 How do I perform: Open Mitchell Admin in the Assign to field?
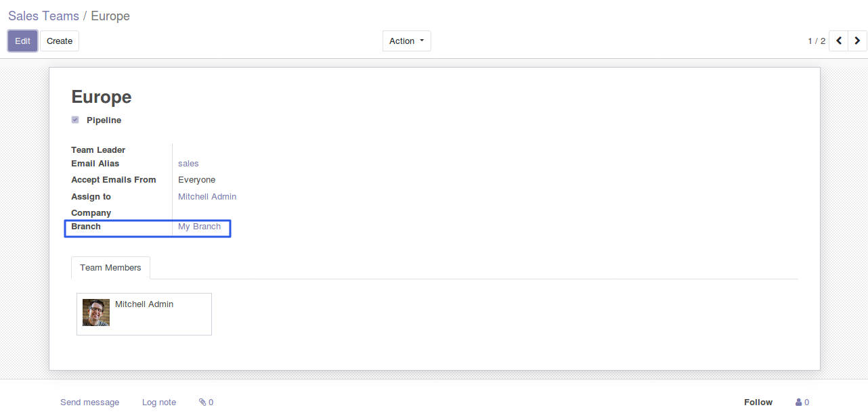point(207,197)
